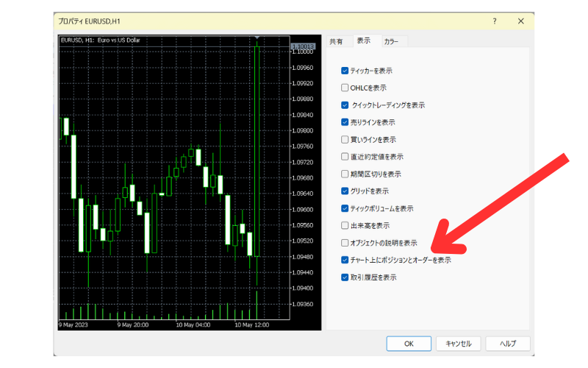
Task: Uncheck 取引履歴を表示 checkbox
Action: click(x=345, y=277)
